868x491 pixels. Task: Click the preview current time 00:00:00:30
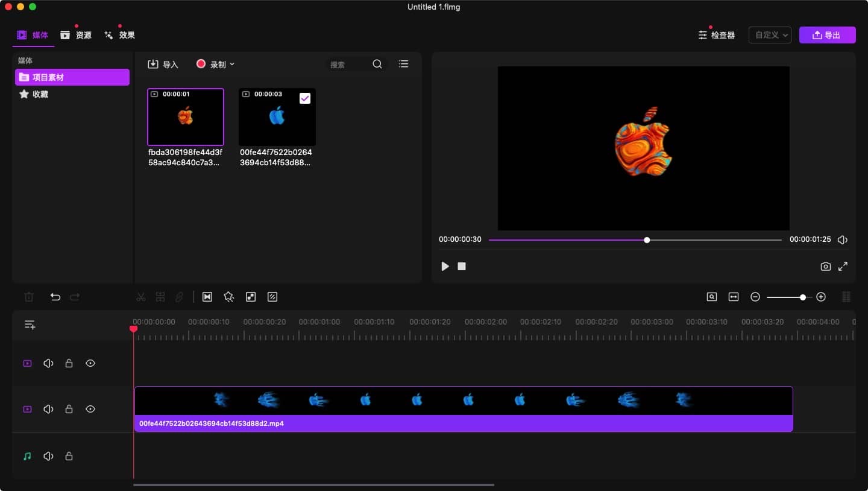460,239
